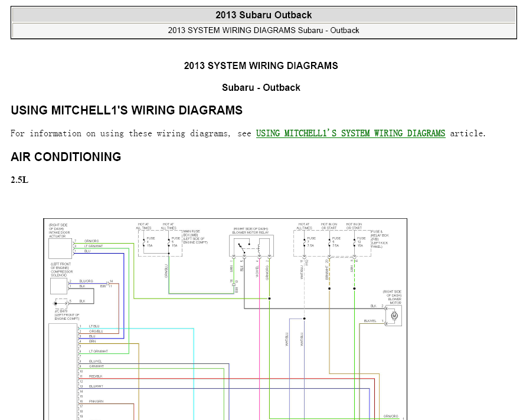Click the 'BRN' wire label on pin 4
Viewport: 523px width, 420px height.
click(93, 342)
